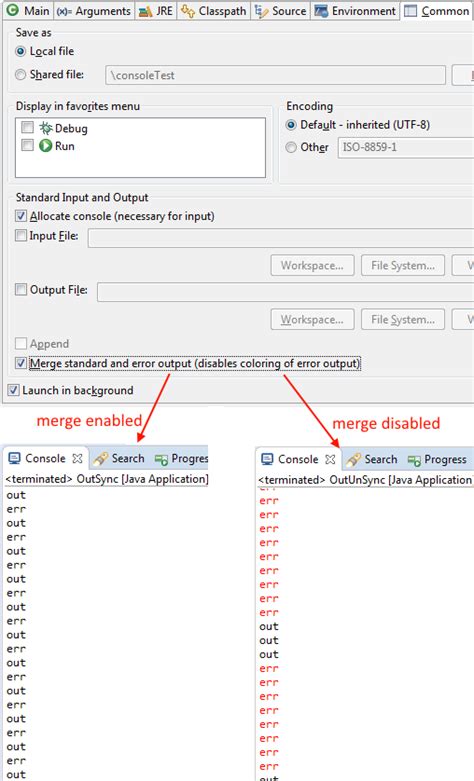Click the Progress icon in right panel
474x781 pixels.
point(414,460)
